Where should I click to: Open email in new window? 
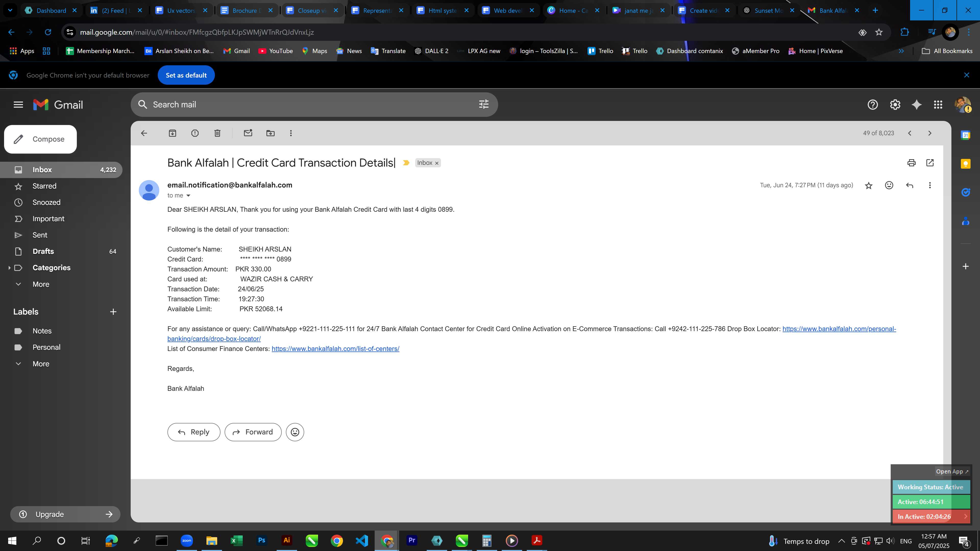coord(930,163)
